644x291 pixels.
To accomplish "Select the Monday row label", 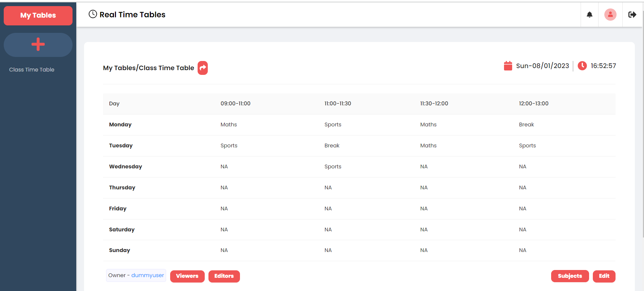I will tap(120, 125).
